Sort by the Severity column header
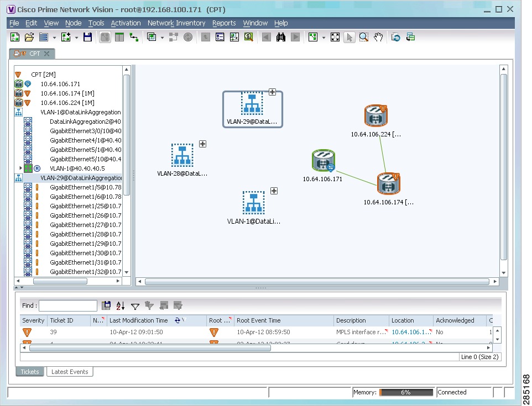 (33, 320)
